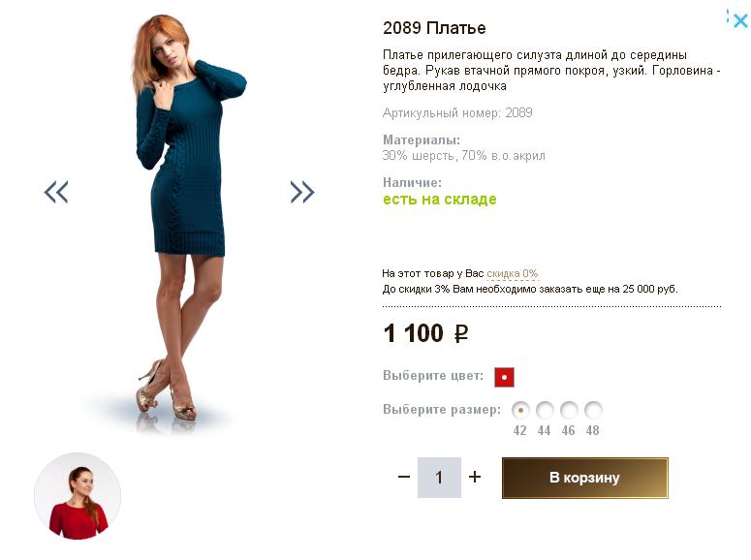
Task: Close the product popup with the X
Action: click(739, 19)
